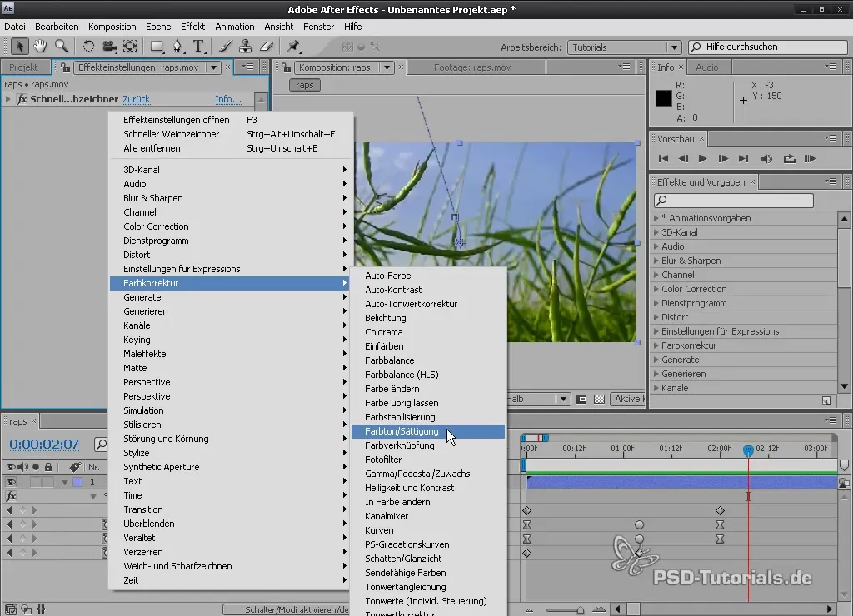Toggle loop option in Vorschau panel

790,159
